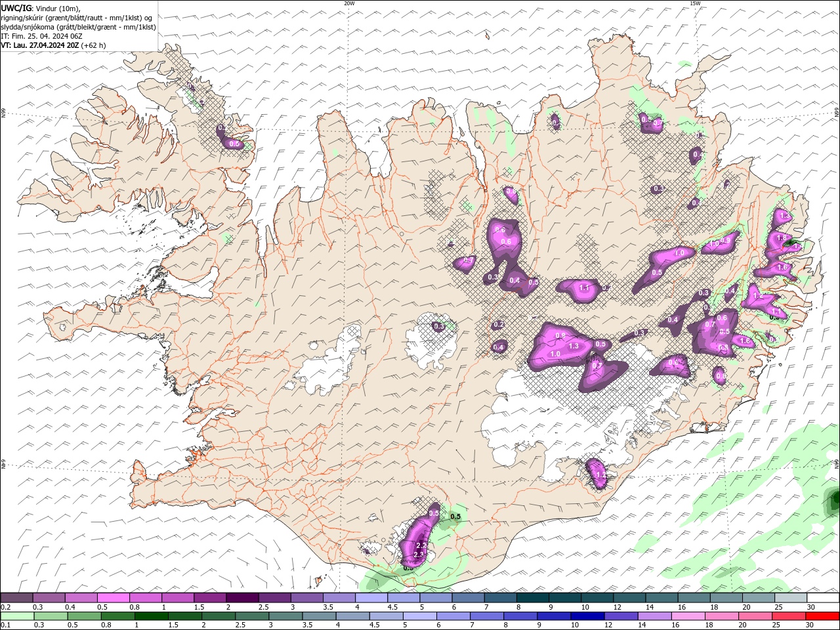Click the '20W' longitude label
This screenshot has height=630, width=840.
click(349, 3)
